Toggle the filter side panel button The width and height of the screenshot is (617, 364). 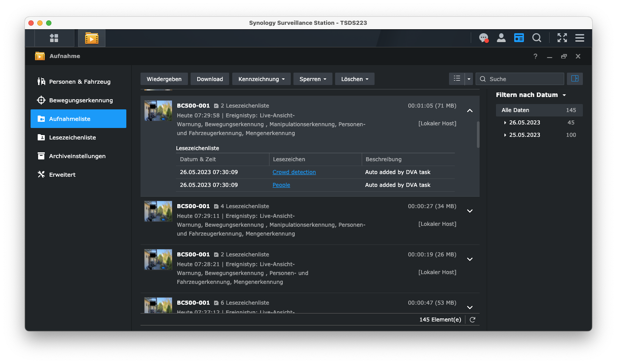click(x=575, y=79)
